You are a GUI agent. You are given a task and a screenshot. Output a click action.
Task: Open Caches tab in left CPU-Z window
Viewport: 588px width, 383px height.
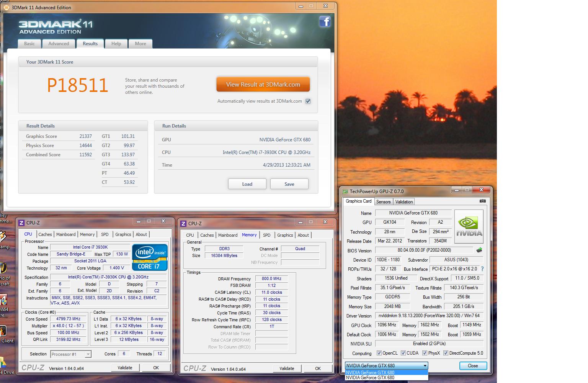tap(45, 234)
